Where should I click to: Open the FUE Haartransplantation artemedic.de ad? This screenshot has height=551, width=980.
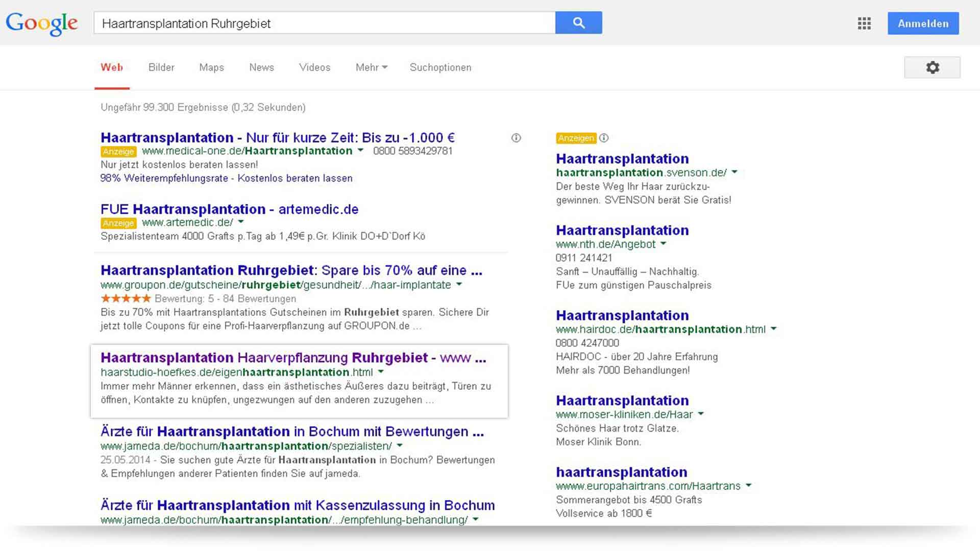(x=230, y=209)
